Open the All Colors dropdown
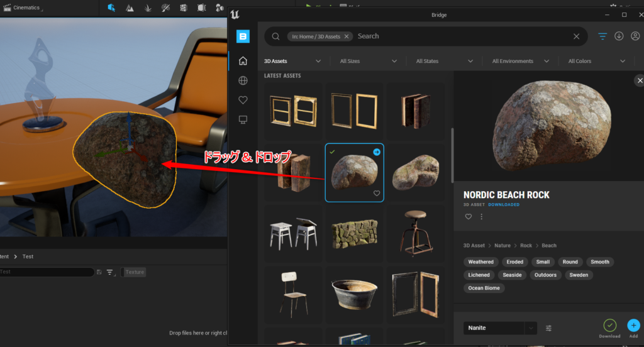Viewport: 644px width, 347px height. click(x=596, y=61)
